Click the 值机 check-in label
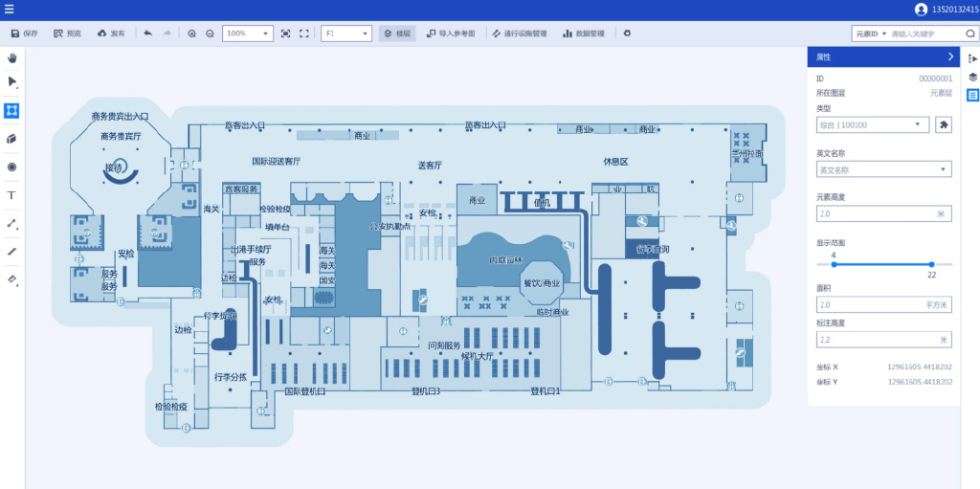 click(542, 203)
